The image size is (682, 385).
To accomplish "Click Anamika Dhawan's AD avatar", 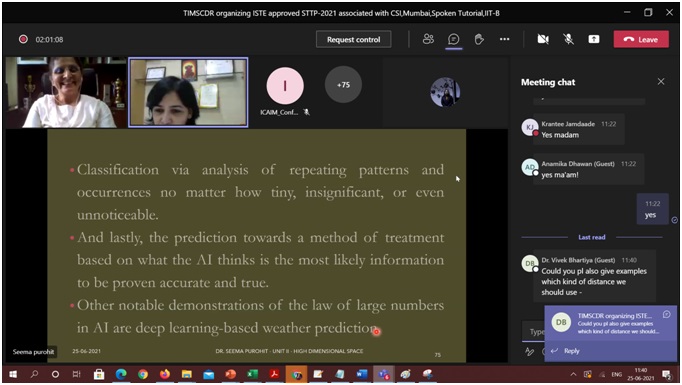I will [x=529, y=167].
